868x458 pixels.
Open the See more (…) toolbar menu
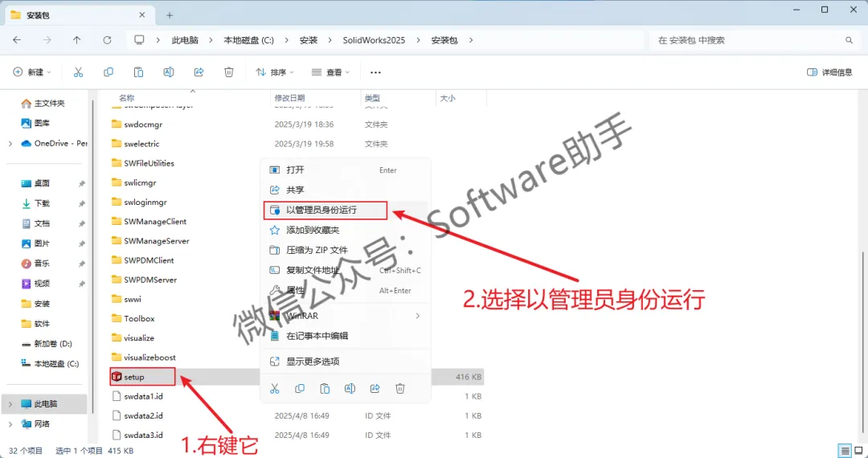376,72
